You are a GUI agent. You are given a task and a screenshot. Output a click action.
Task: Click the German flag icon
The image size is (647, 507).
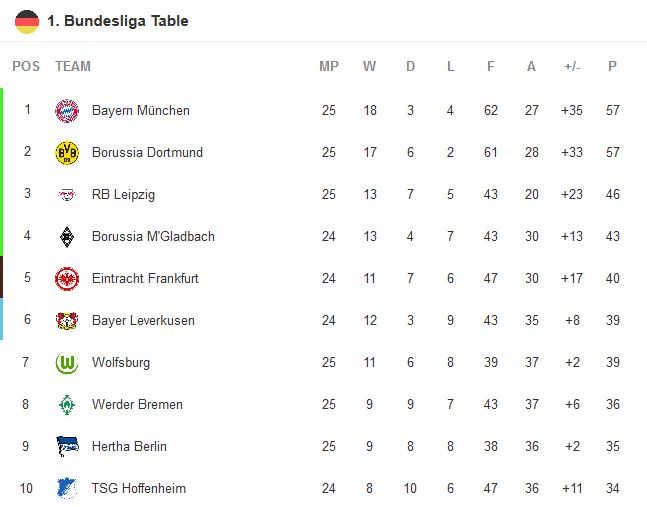click(27, 21)
